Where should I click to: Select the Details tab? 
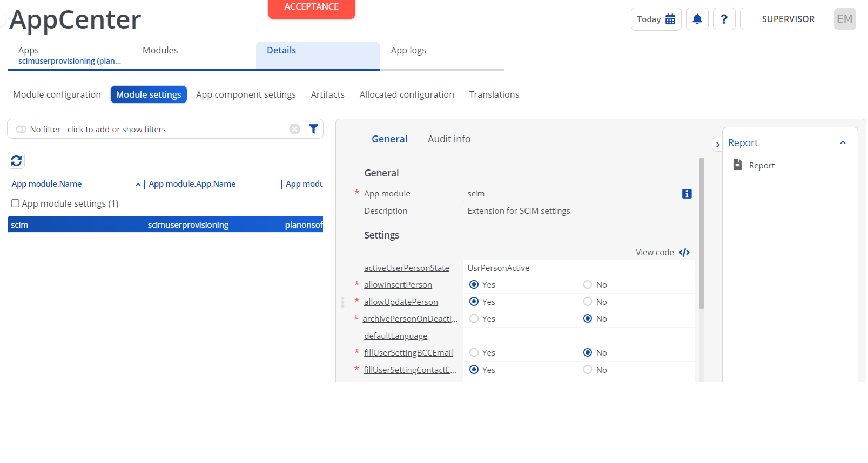[x=318, y=56]
